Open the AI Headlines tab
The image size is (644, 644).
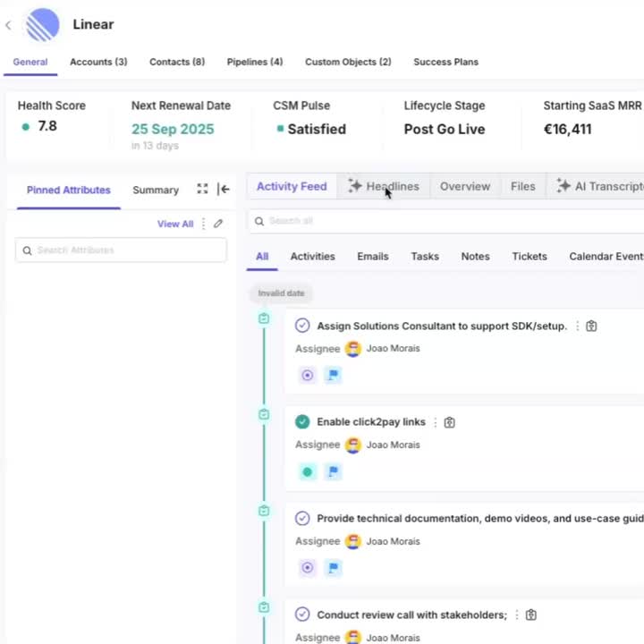384,186
